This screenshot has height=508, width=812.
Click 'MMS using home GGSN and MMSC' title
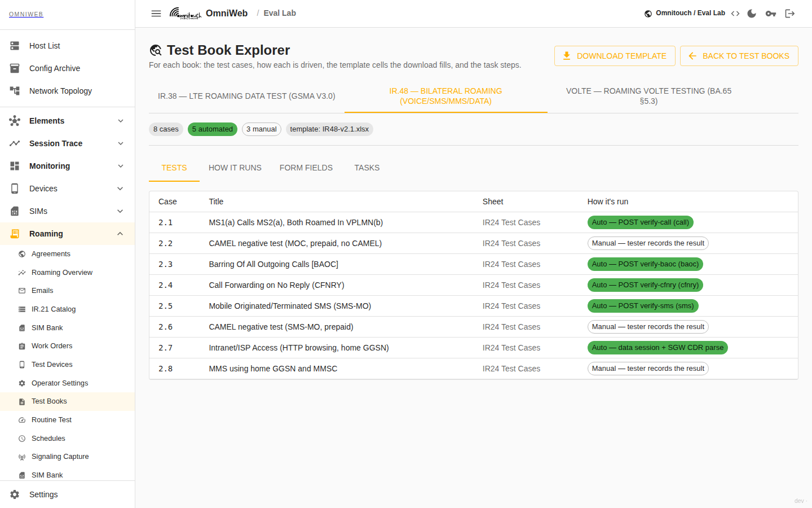[273, 369]
